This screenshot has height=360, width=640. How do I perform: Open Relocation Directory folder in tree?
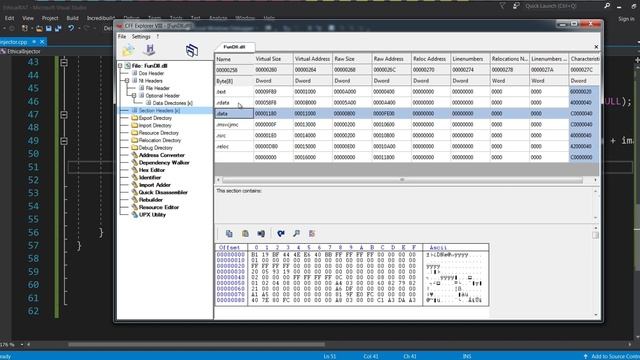point(160,140)
